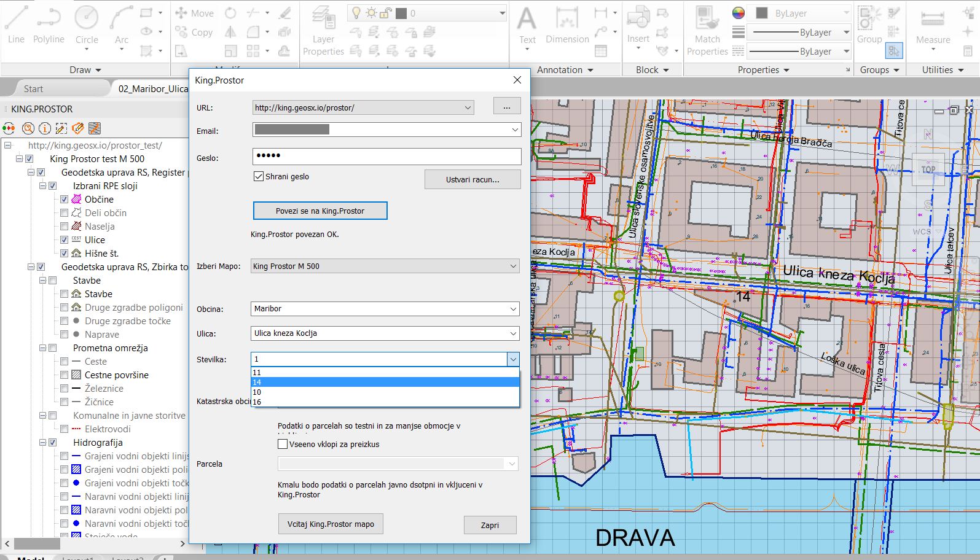Screen dimensions: 980x560
Task: Click the Hatch draw icon
Action: (x=146, y=51)
